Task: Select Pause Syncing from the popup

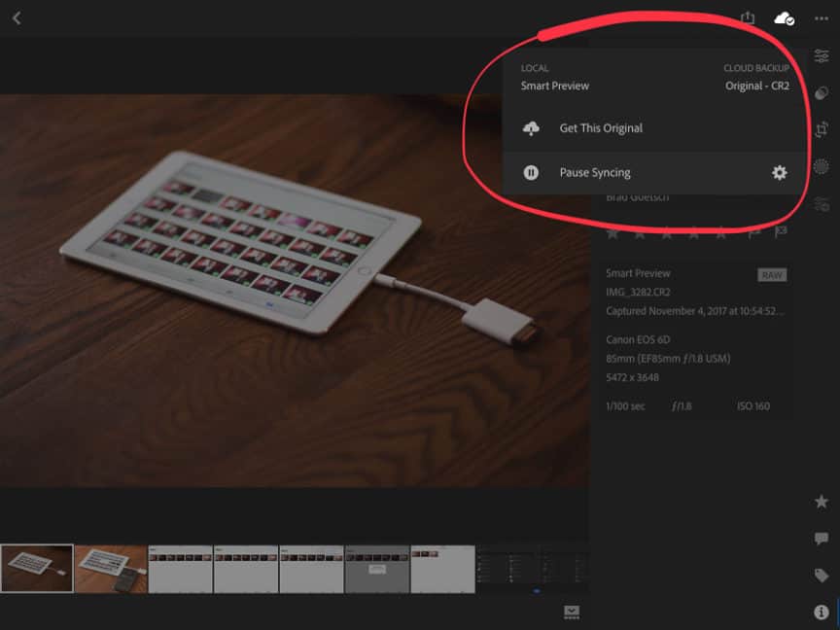Action: coord(594,172)
